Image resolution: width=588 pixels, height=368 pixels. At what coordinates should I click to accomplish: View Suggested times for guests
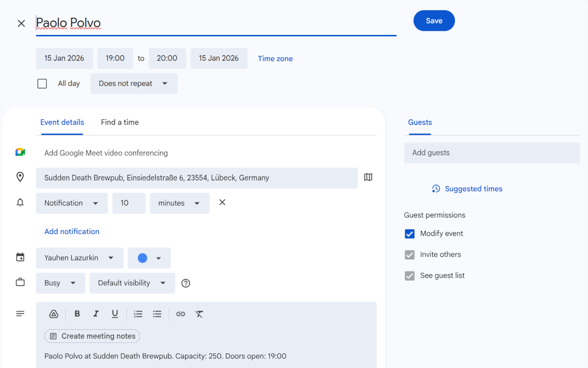point(466,189)
